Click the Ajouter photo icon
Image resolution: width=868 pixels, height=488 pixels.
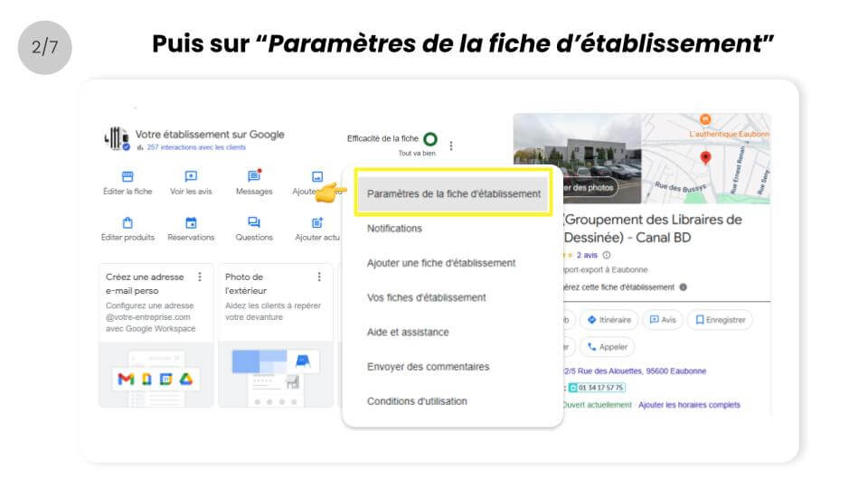[317, 176]
